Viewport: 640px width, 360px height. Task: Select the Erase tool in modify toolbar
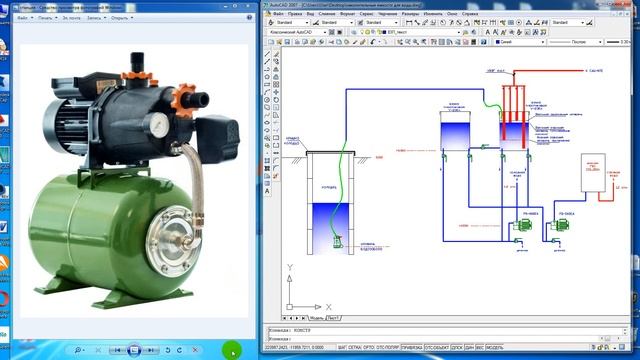point(276,54)
